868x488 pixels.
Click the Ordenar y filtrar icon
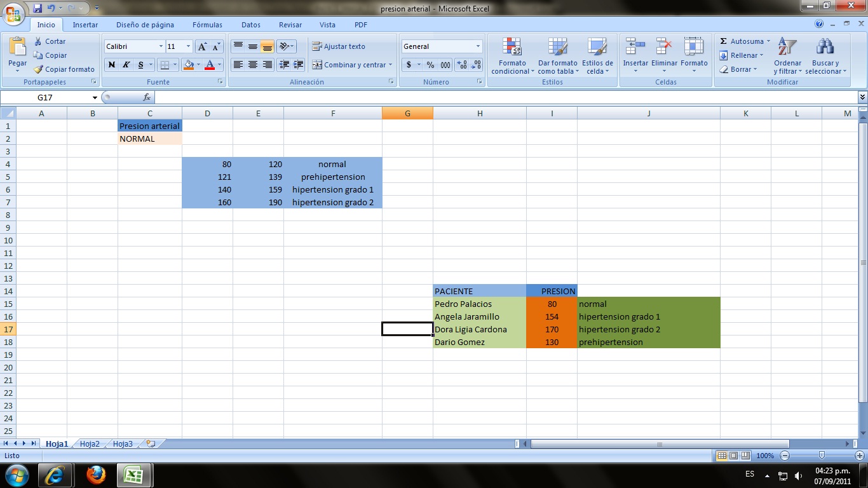pyautogui.click(x=787, y=55)
